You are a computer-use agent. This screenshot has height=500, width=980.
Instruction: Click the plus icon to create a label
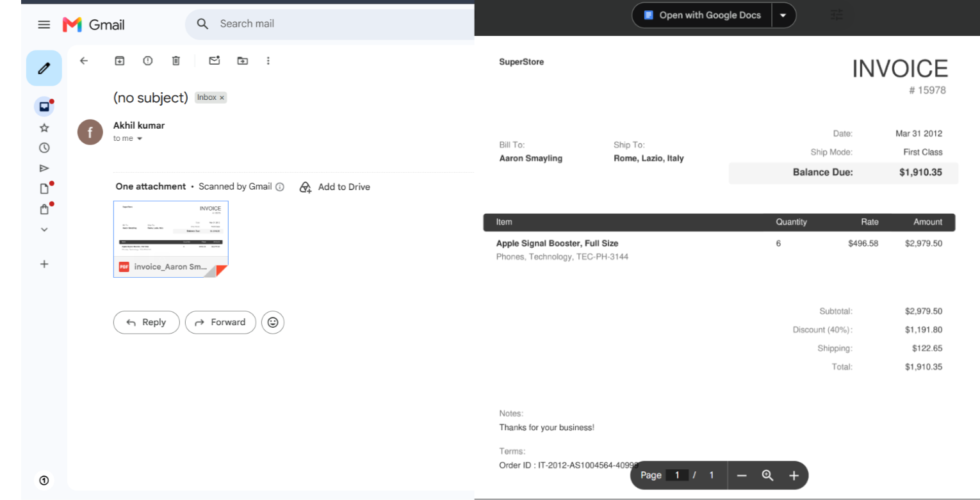tap(44, 264)
